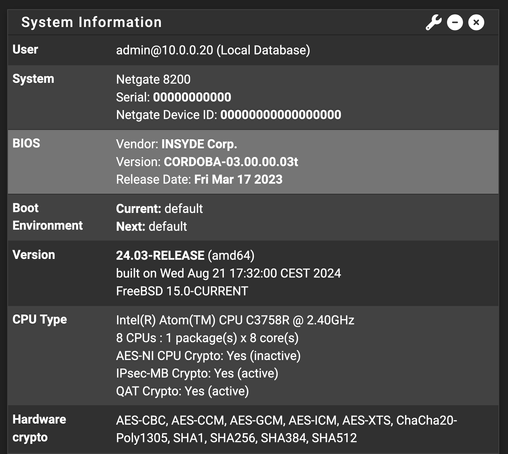Open widget settings with the wrench icon
This screenshot has width=508, height=454.
pyautogui.click(x=433, y=23)
